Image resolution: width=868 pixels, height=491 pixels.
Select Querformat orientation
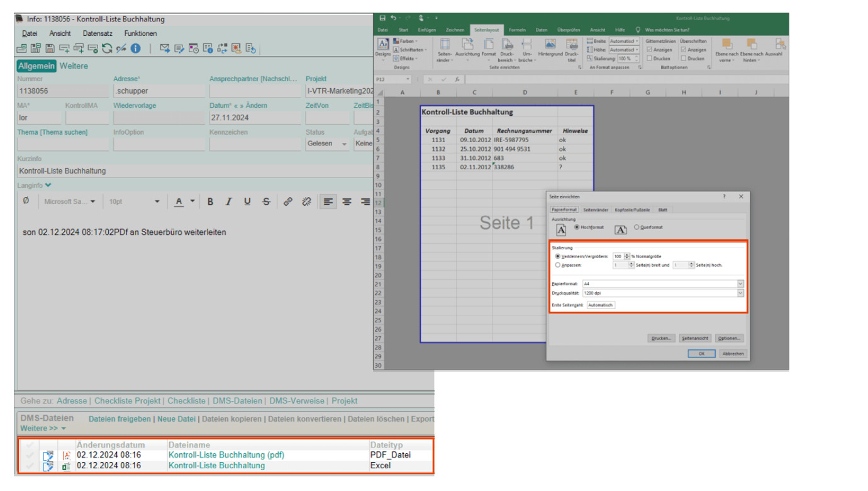[637, 227]
